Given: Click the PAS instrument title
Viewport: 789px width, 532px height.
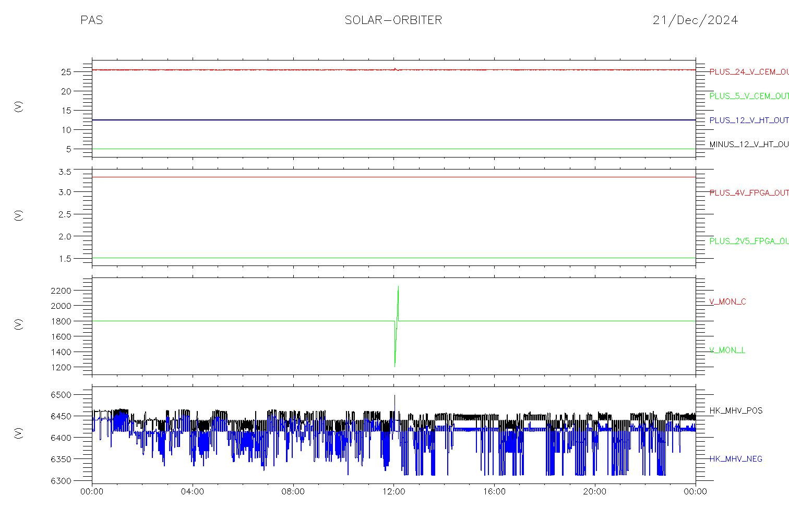Looking at the screenshot, I should coord(91,20).
